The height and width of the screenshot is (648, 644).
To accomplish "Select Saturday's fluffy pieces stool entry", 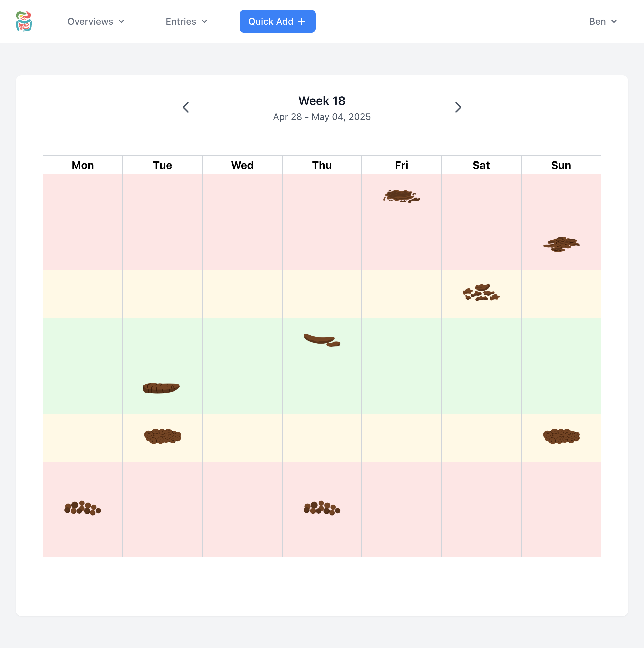I will pos(481,293).
